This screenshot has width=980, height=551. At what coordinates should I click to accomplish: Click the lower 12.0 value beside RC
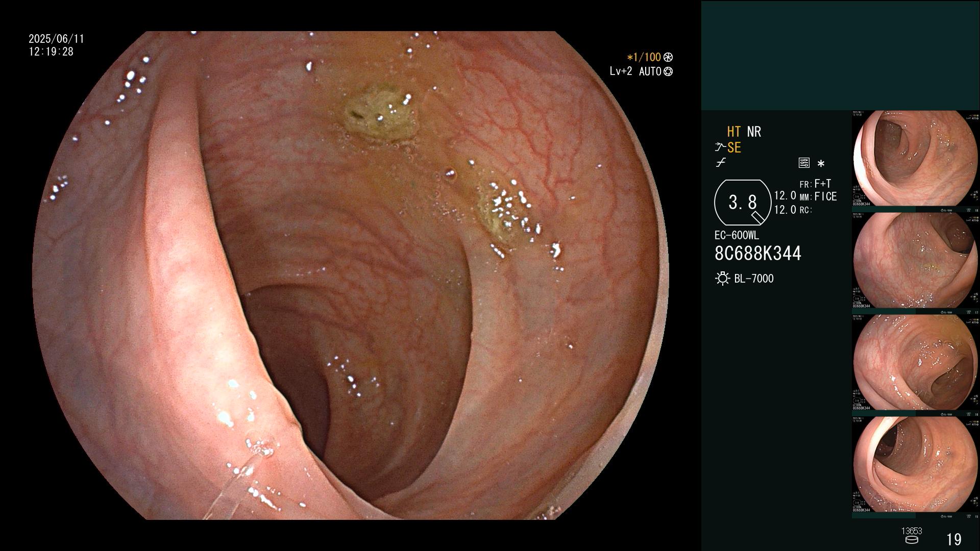[x=785, y=210]
